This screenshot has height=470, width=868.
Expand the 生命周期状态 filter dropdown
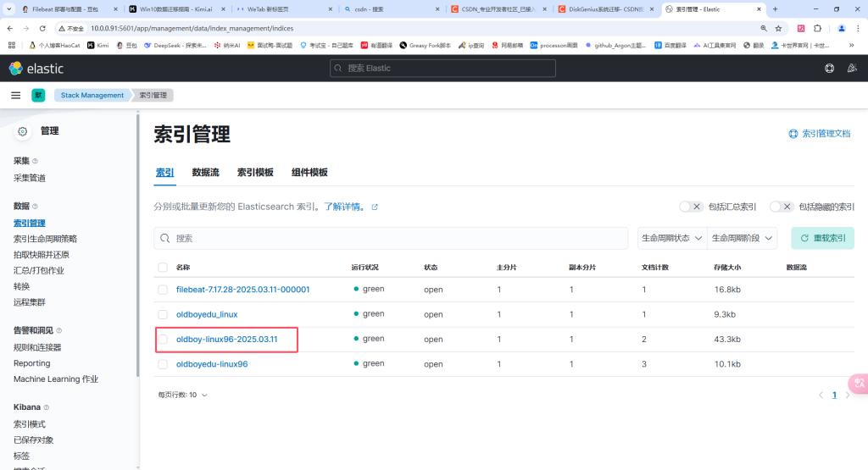point(671,239)
